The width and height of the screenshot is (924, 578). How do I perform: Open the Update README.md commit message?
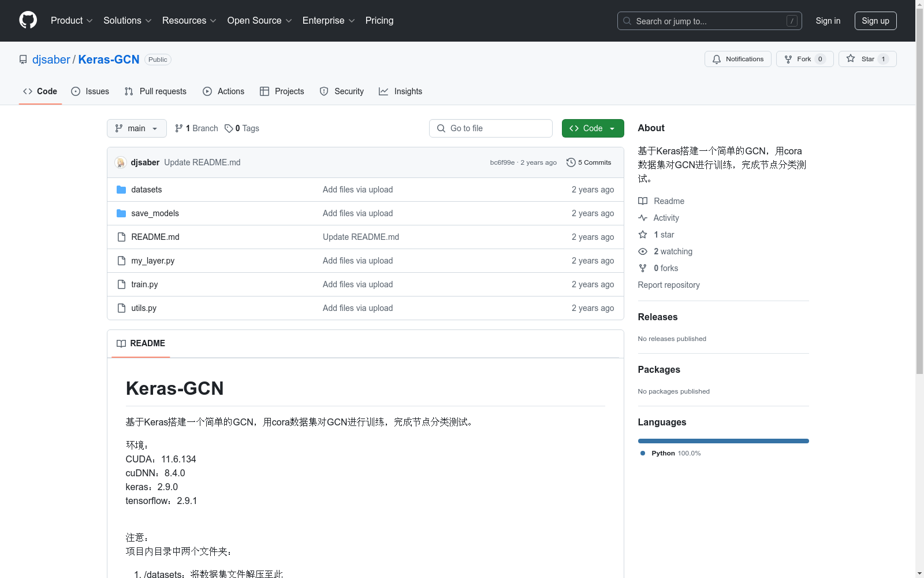tap(202, 162)
